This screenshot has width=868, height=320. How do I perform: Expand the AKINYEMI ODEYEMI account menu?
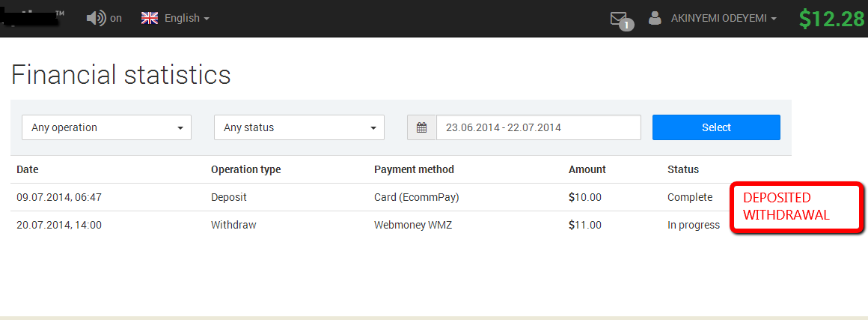(x=724, y=18)
